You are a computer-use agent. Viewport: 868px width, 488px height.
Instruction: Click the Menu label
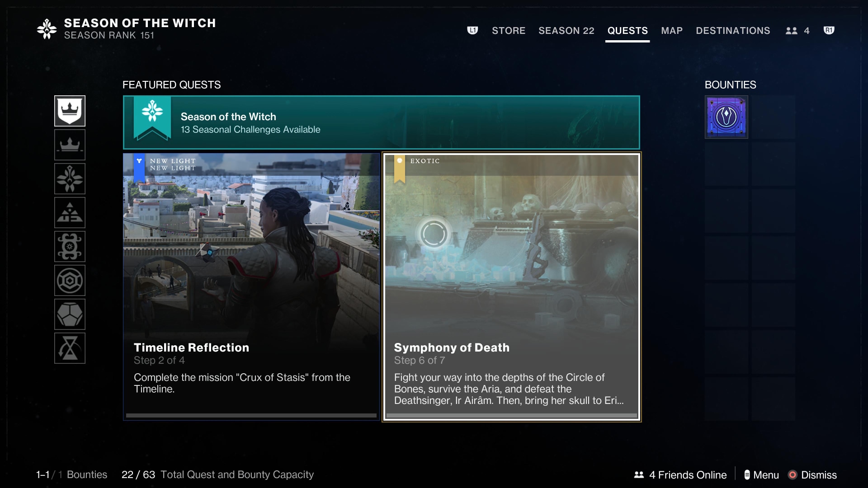tap(766, 475)
